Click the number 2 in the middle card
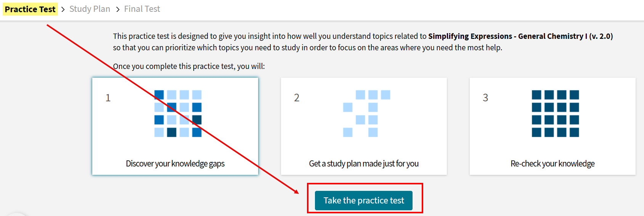The height and width of the screenshot is (216, 644). [297, 98]
